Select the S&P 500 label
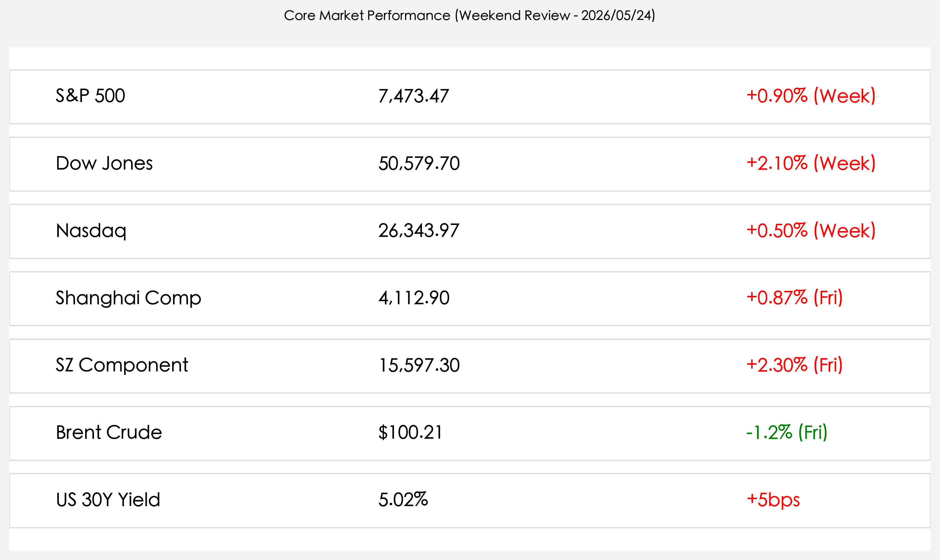The height and width of the screenshot is (560, 940). pyautogui.click(x=90, y=96)
